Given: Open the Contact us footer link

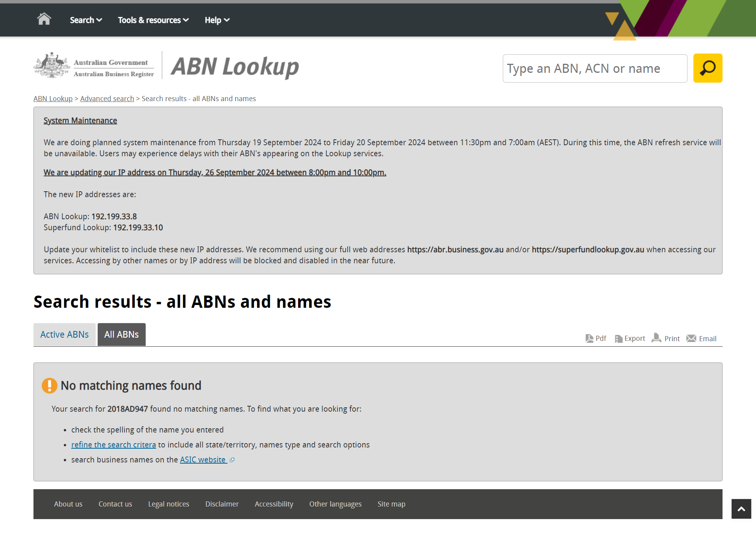Looking at the screenshot, I should tap(115, 504).
